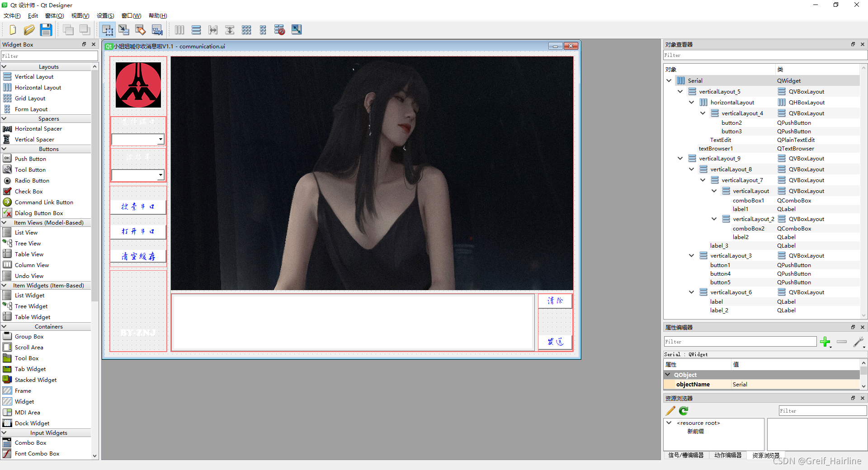
Task: Select the Edit Widgets mode icon
Action: [x=107, y=30]
